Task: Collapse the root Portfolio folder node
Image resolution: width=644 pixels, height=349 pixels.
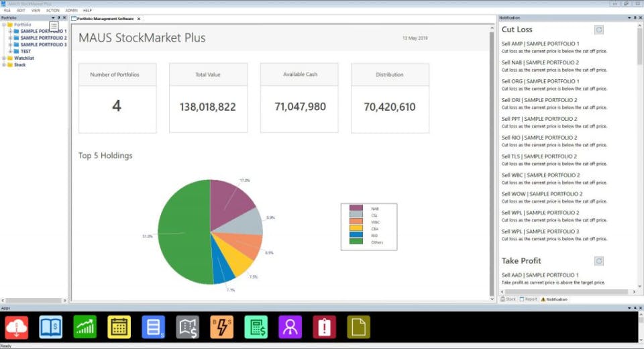Action: point(4,25)
